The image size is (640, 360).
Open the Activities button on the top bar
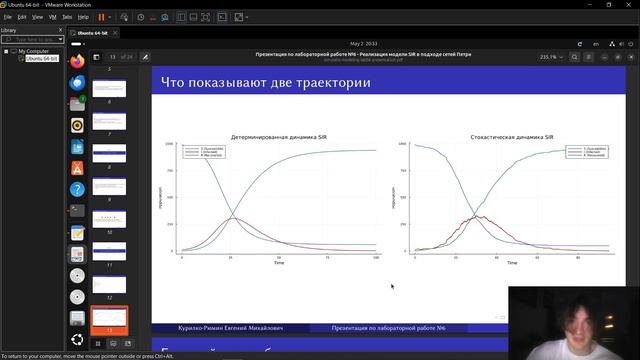[x=78, y=44]
